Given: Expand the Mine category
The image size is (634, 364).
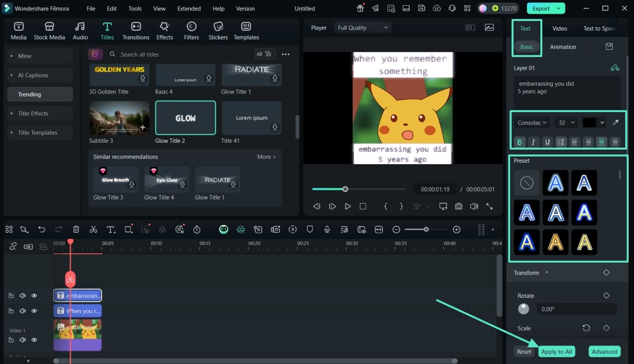Looking at the screenshot, I should [40, 56].
